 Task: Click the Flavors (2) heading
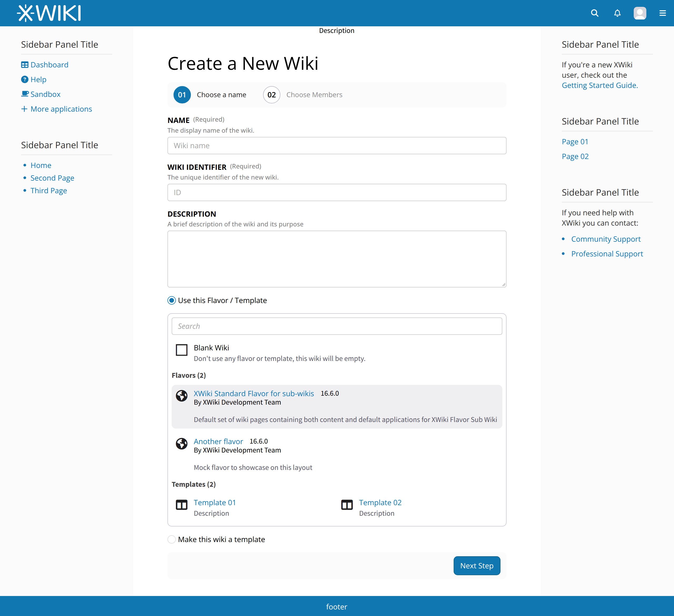pos(189,375)
